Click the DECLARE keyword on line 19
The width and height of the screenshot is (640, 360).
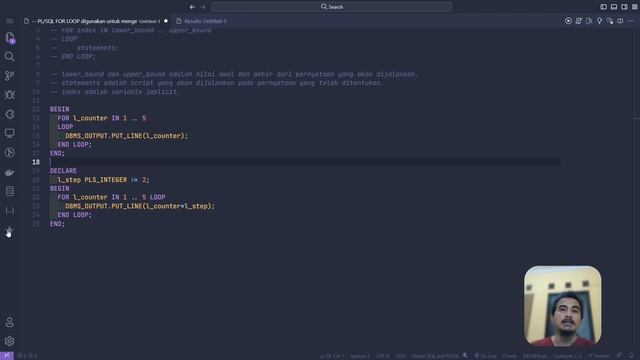point(63,171)
